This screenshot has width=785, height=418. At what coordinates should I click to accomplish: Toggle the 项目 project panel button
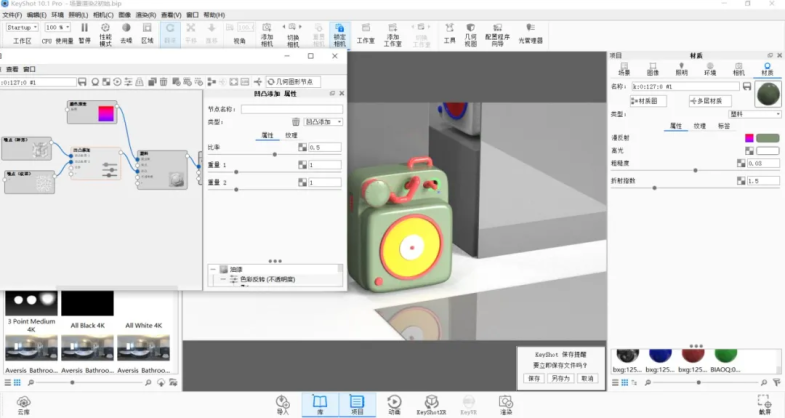click(356, 402)
